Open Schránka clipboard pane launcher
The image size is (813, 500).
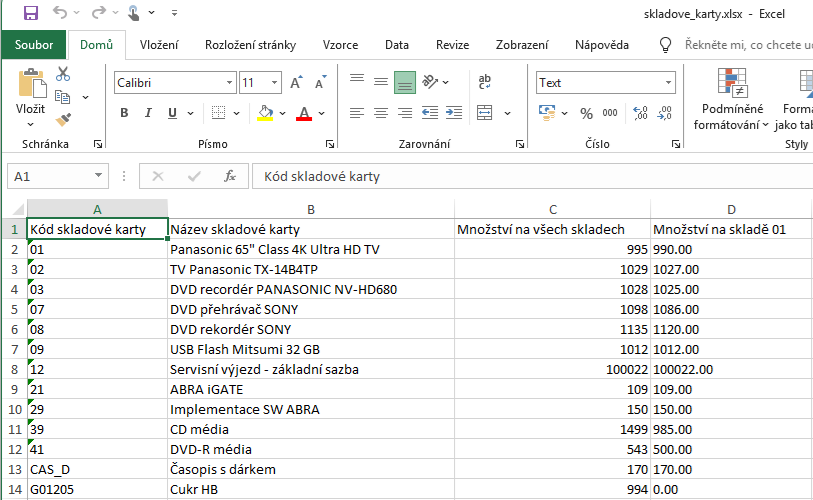point(98,144)
